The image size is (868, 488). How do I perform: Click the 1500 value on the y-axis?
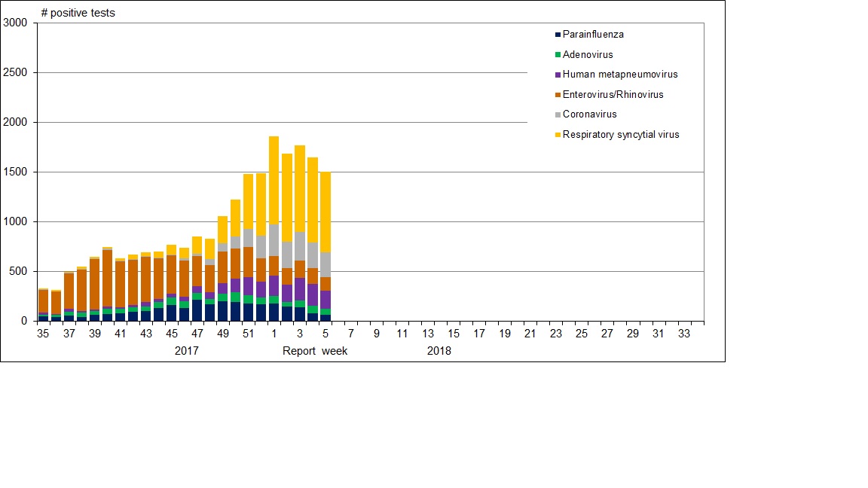pyautogui.click(x=16, y=172)
